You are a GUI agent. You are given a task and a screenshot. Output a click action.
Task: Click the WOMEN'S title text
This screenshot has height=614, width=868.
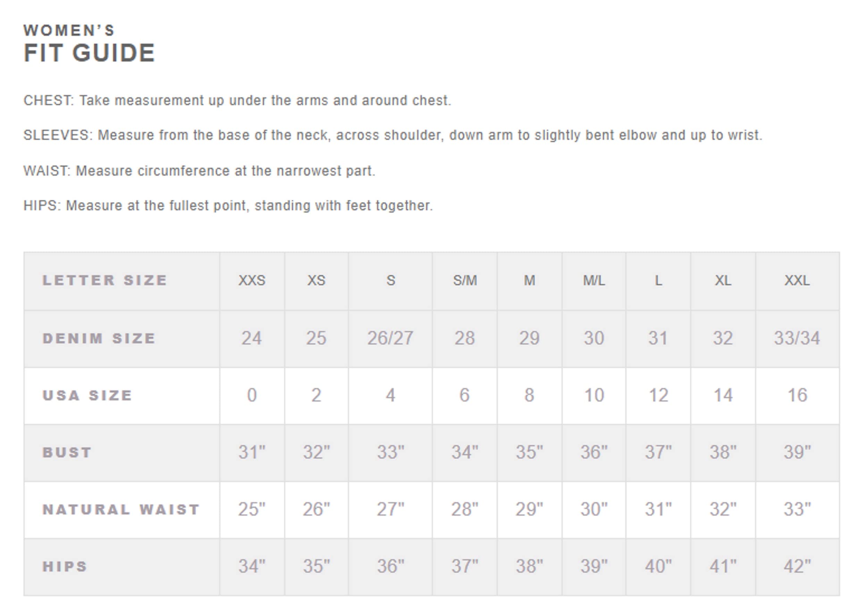[69, 31]
